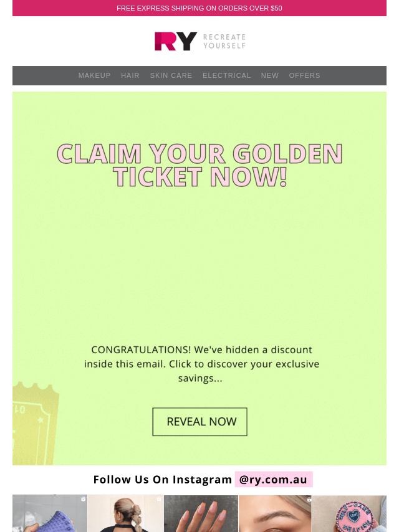Viewport: 399px width, 532px height.
Task: Click the Follow Us On Instagram text
Action: (162, 480)
